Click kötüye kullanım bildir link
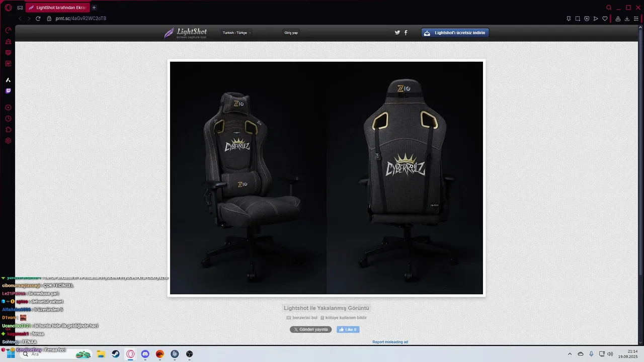 tap(344, 318)
